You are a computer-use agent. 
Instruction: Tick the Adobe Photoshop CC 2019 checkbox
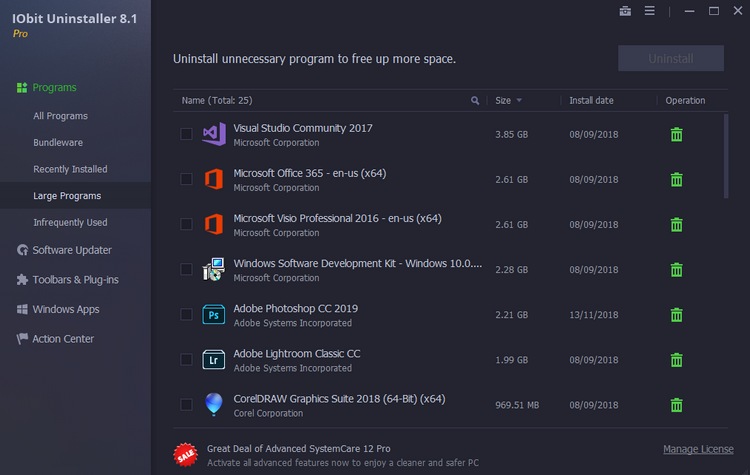(x=186, y=314)
